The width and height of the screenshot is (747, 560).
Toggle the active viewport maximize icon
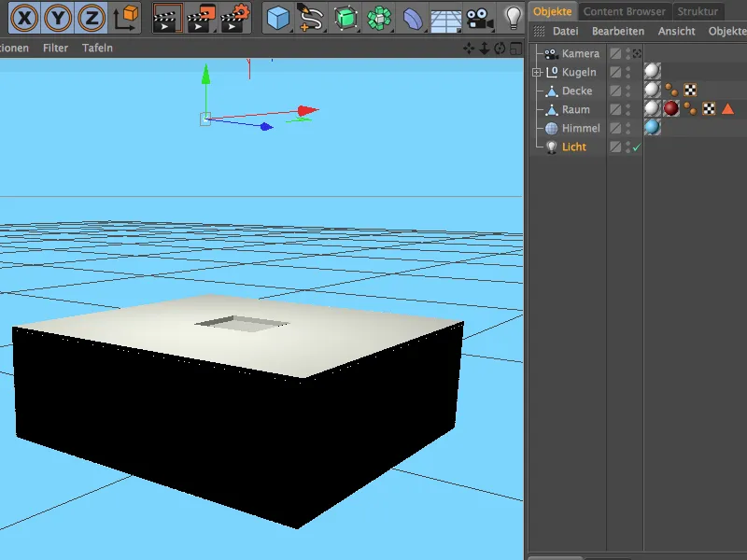tap(515, 49)
